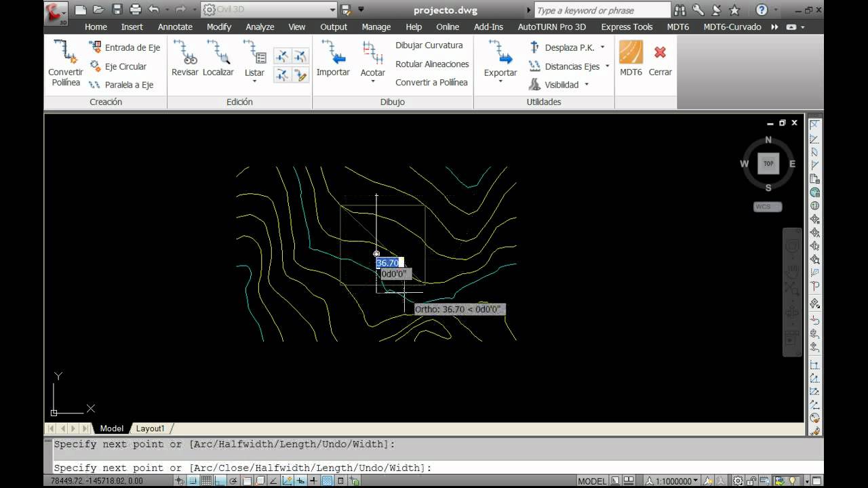Click the Undo arrow icon
Viewport: 868px width, 488px height.
154,9
